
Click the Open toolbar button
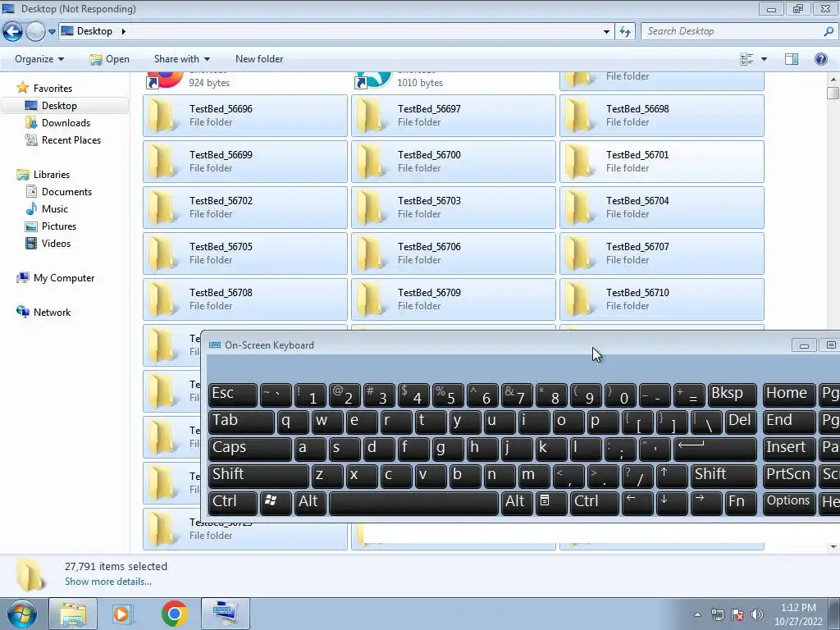pos(109,59)
